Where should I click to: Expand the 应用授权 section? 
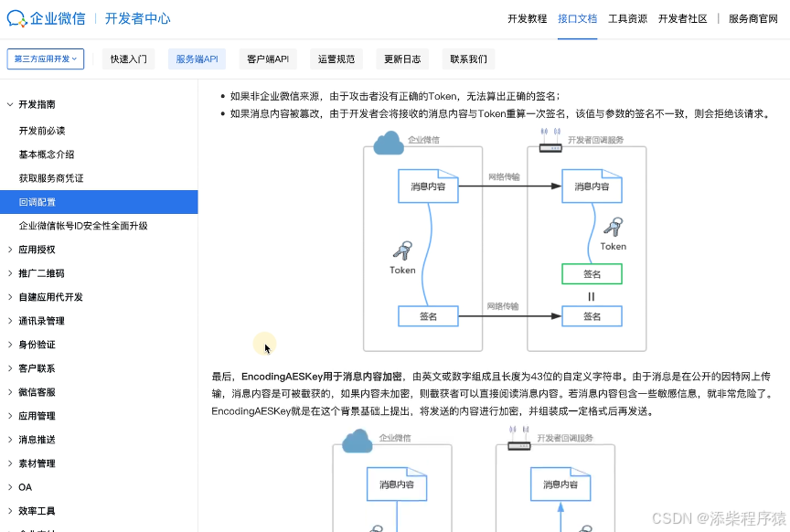(x=10, y=250)
